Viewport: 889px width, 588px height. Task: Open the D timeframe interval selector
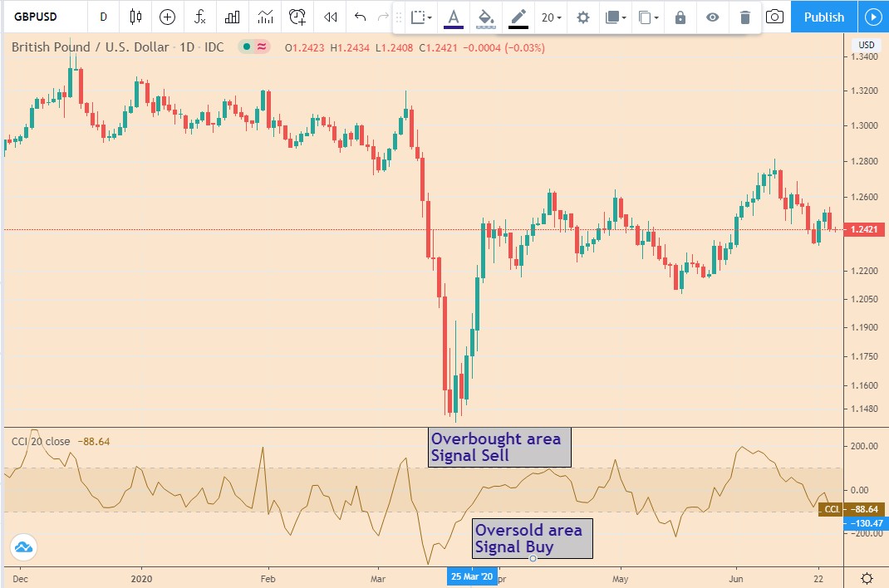(103, 17)
